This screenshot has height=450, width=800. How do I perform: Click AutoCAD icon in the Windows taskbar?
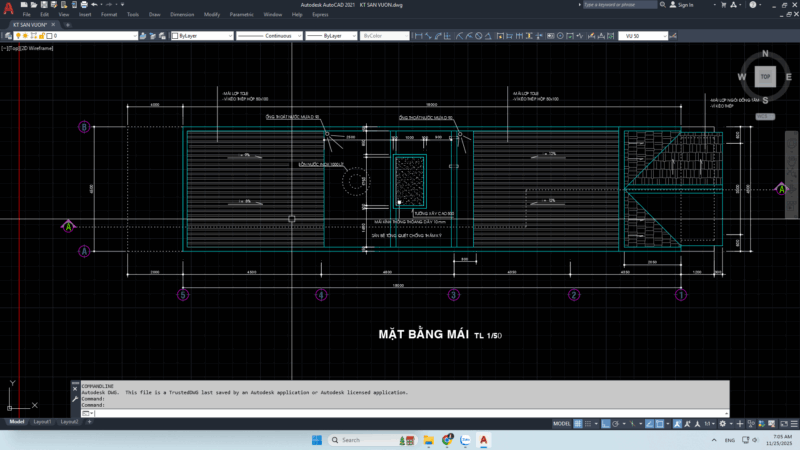(x=483, y=440)
